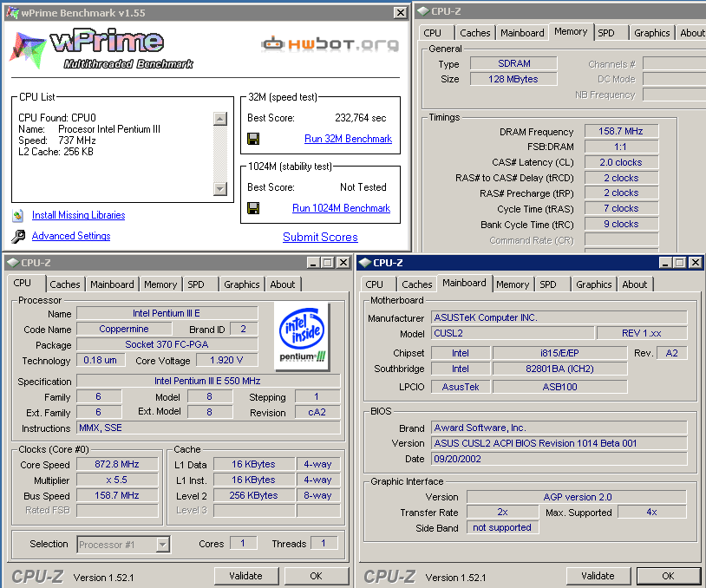
Task: Click the Run 32M Benchmark link
Action: [348, 139]
